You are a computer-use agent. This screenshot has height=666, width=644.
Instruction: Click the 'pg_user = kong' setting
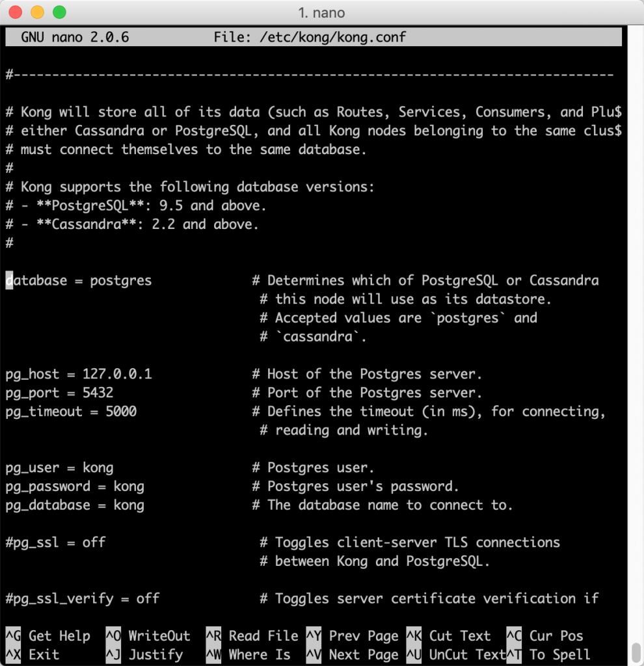coord(59,468)
